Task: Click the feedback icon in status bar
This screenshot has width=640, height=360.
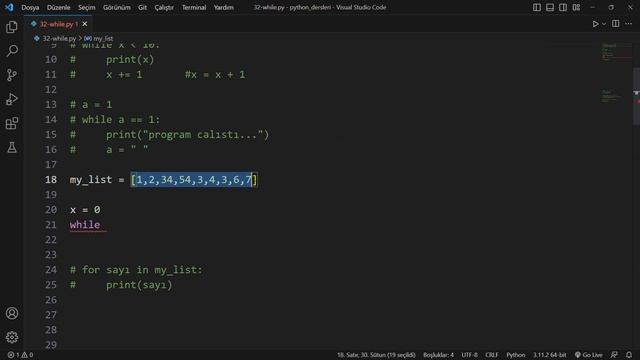Action: point(614,355)
